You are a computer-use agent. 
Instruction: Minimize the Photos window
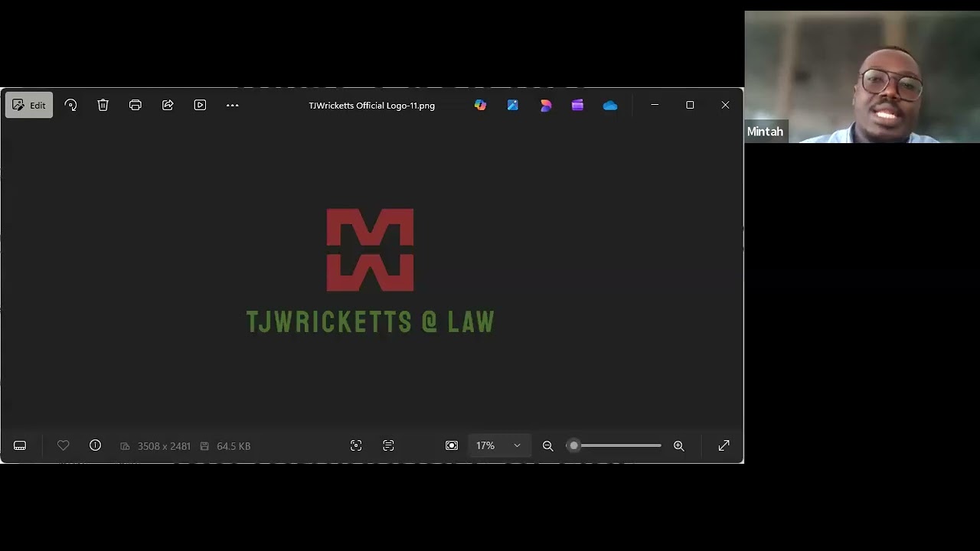[655, 105]
